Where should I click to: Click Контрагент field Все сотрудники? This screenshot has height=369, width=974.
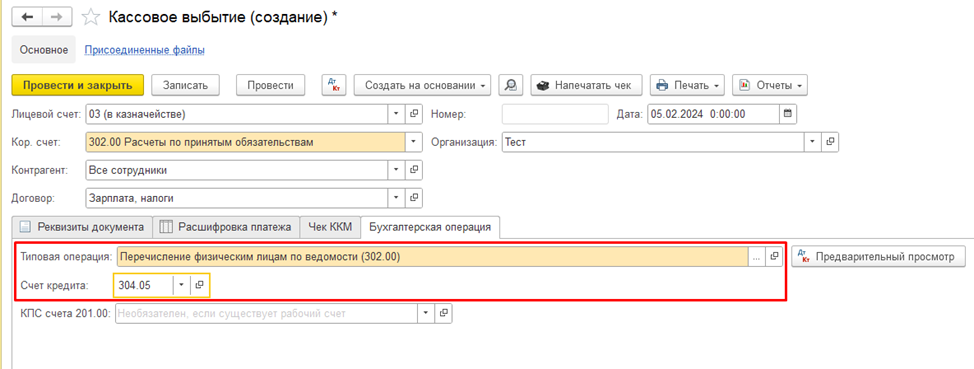coord(237,170)
